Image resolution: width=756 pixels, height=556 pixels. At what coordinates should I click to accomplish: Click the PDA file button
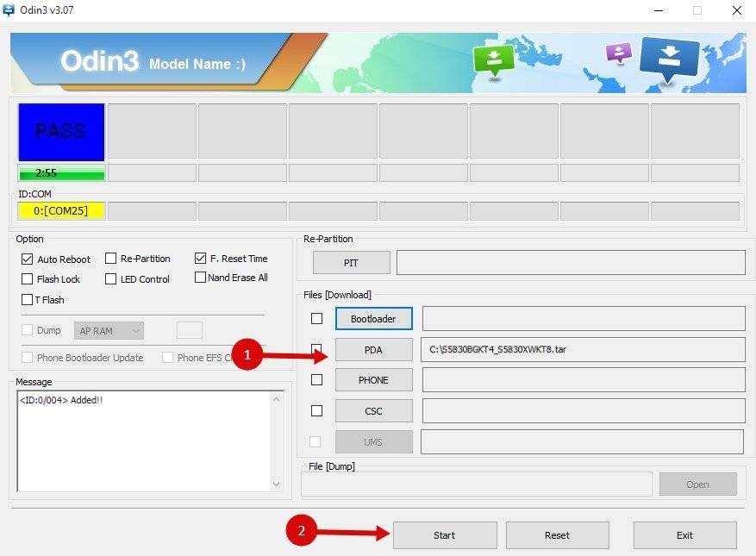[373, 350]
